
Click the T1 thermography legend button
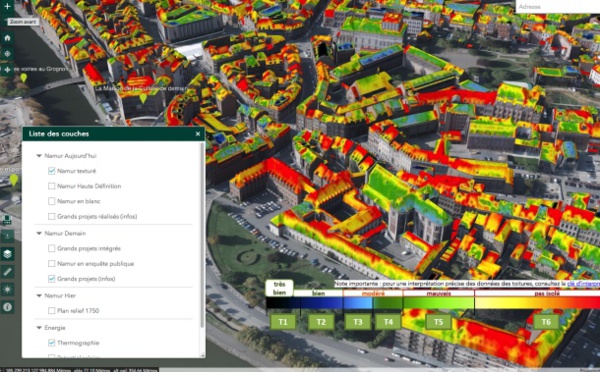pyautogui.click(x=283, y=321)
